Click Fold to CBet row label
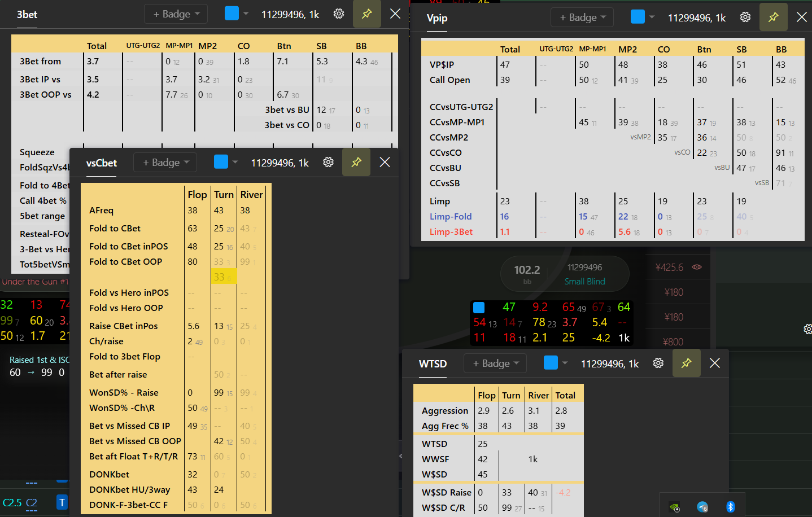812x517 pixels. (115, 229)
